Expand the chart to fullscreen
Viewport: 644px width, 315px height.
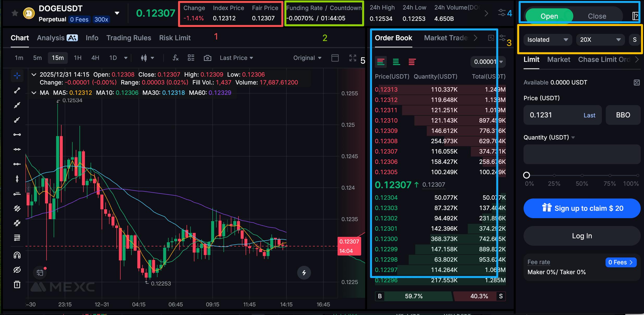click(x=353, y=58)
